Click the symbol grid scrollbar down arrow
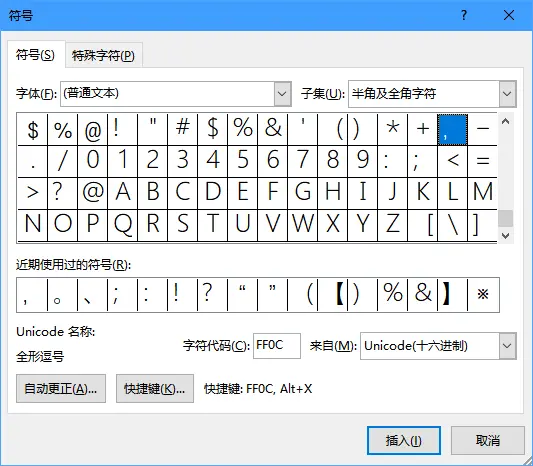 [x=505, y=235]
